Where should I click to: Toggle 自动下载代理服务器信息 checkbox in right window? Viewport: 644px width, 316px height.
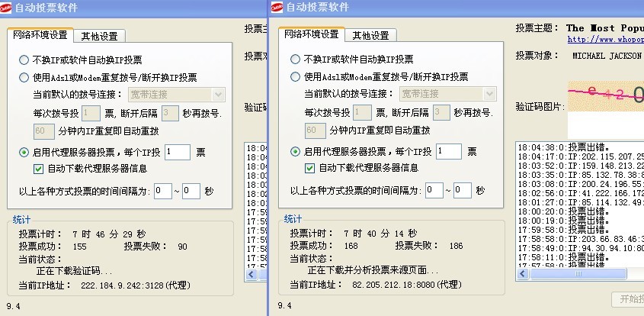[x=309, y=168]
